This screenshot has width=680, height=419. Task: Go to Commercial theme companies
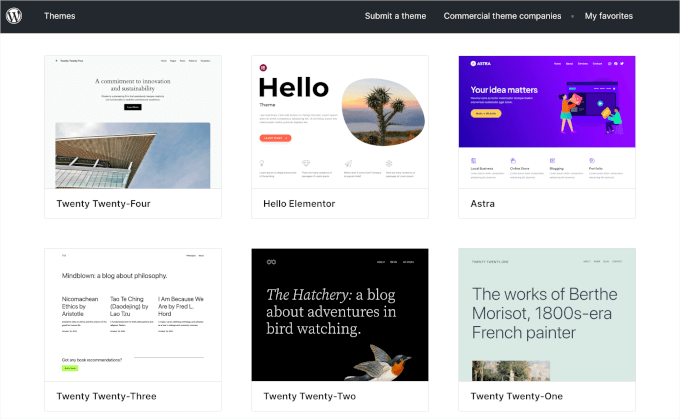(x=502, y=16)
